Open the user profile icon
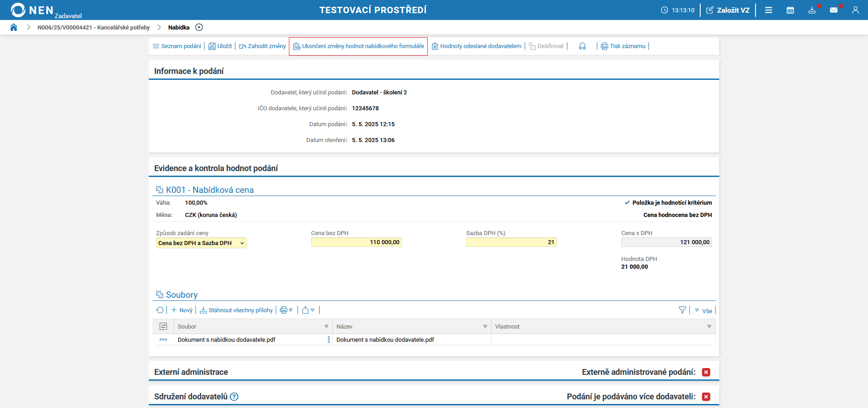Image resolution: width=868 pixels, height=408 pixels. pos(855,10)
